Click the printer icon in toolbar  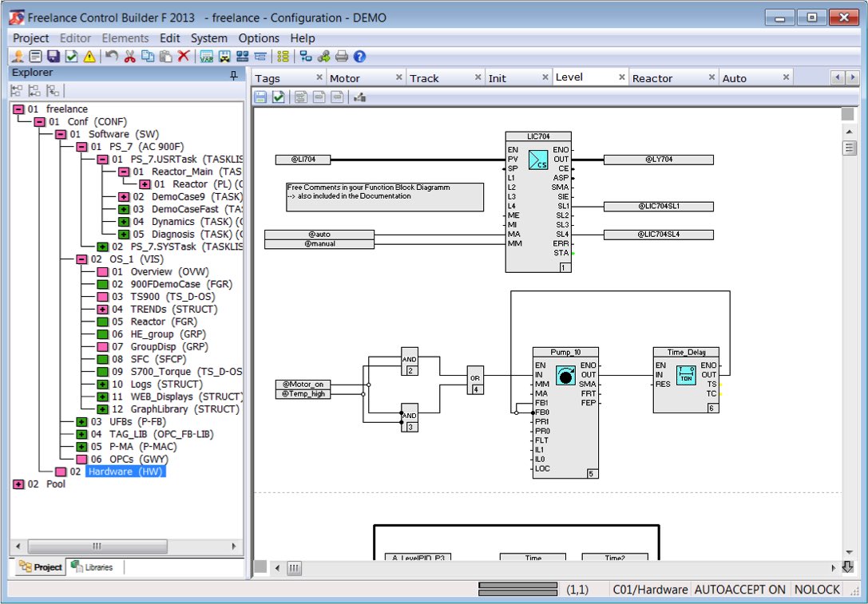342,57
